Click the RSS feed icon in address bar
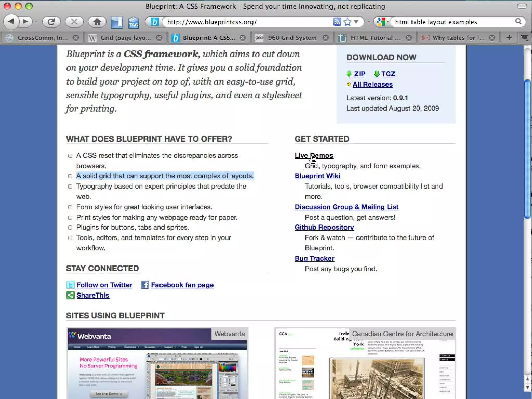 [337, 22]
